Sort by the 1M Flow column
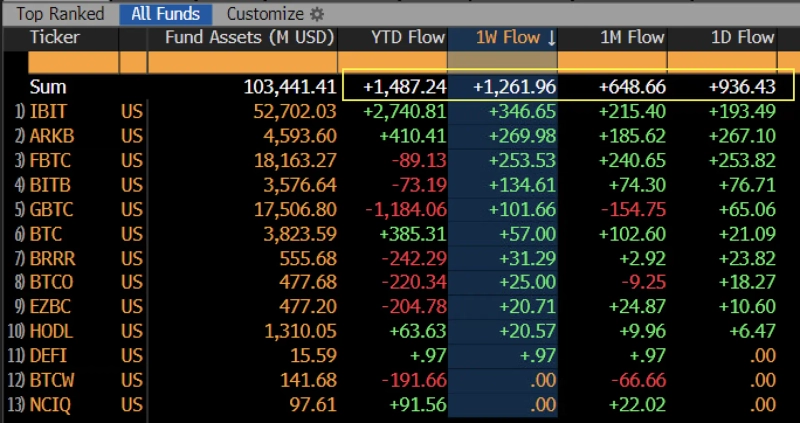This screenshot has width=800, height=423. pyautogui.click(x=632, y=38)
